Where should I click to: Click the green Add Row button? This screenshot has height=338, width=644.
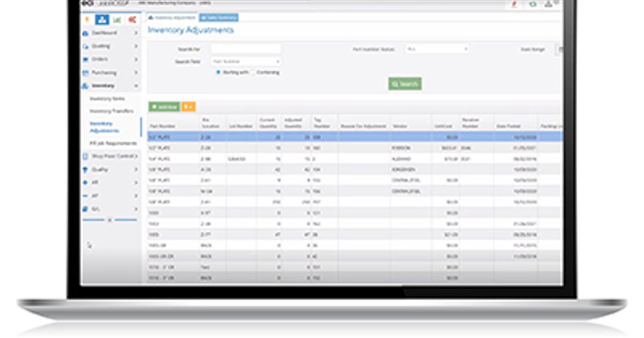coord(164,107)
